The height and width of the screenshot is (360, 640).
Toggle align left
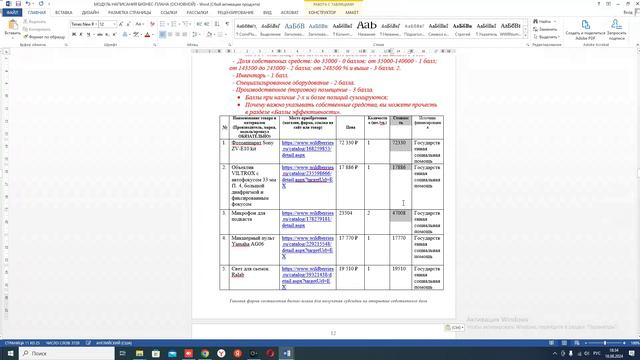pos(162,35)
